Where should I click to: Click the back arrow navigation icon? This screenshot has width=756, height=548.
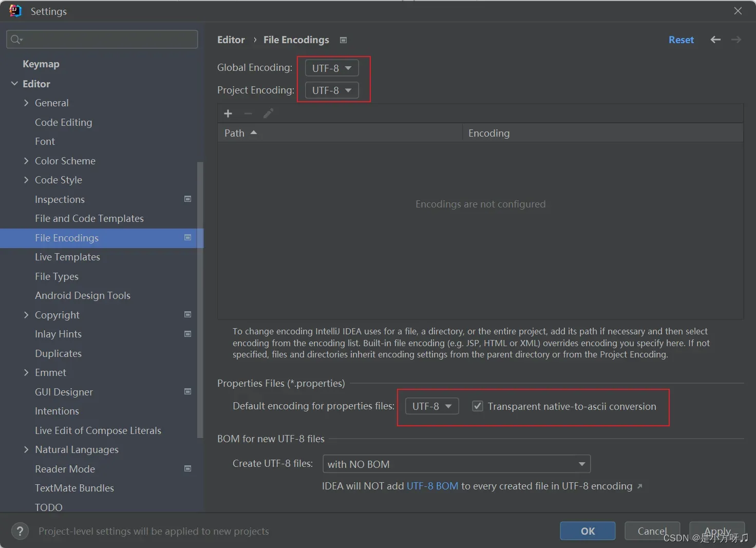[x=715, y=40]
